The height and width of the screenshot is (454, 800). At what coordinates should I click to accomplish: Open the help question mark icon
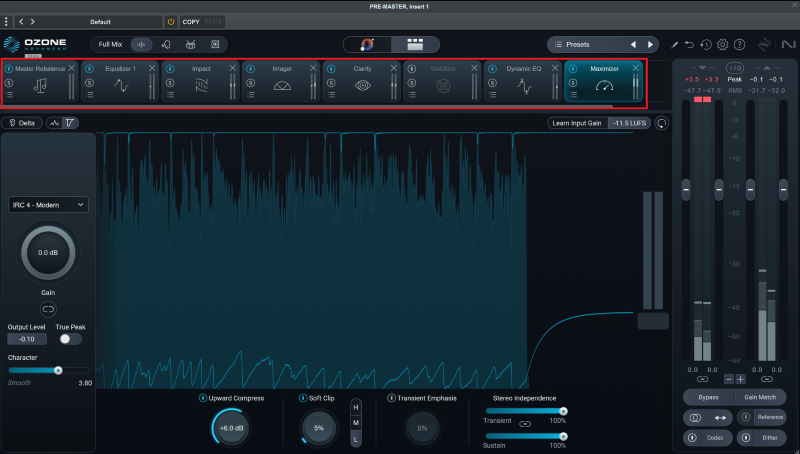(739, 45)
